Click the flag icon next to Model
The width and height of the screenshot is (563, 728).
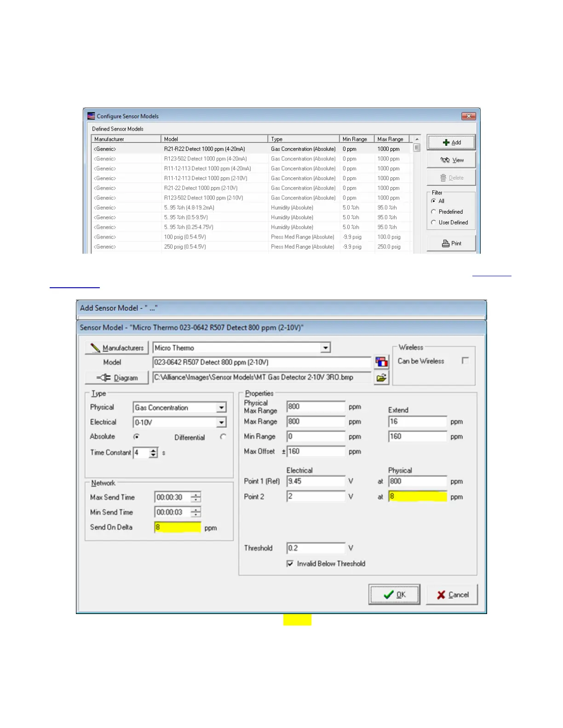[x=381, y=362]
